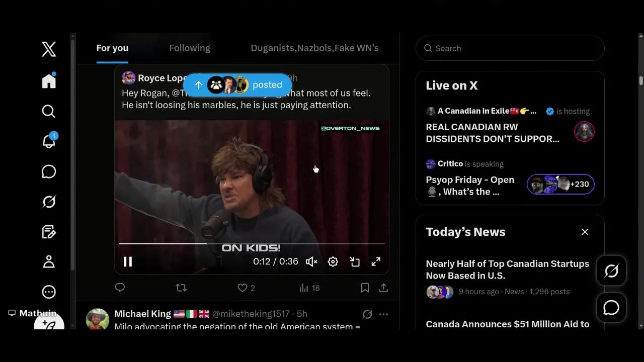Open Duganists,Nazbols,Fake WN's list tab

coord(314,48)
